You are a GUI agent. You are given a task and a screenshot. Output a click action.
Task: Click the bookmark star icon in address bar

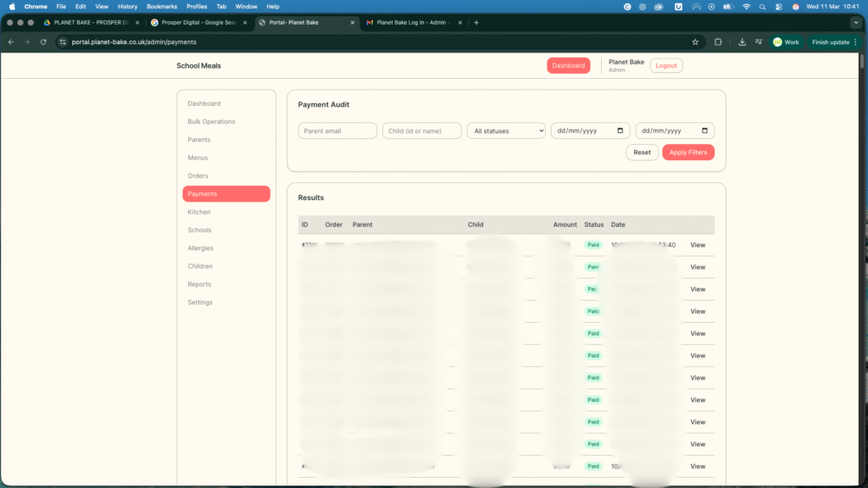[x=695, y=42]
